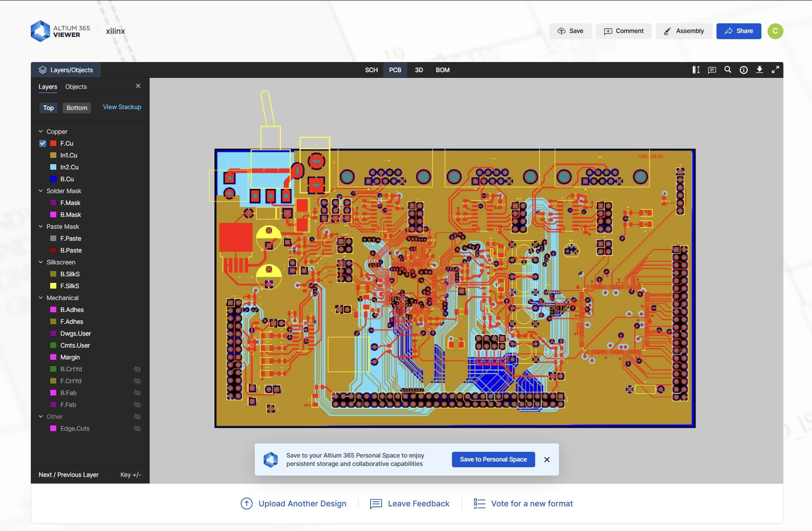The height and width of the screenshot is (531, 812).
Task: Switch to the 3D view tab
Action: pos(419,70)
